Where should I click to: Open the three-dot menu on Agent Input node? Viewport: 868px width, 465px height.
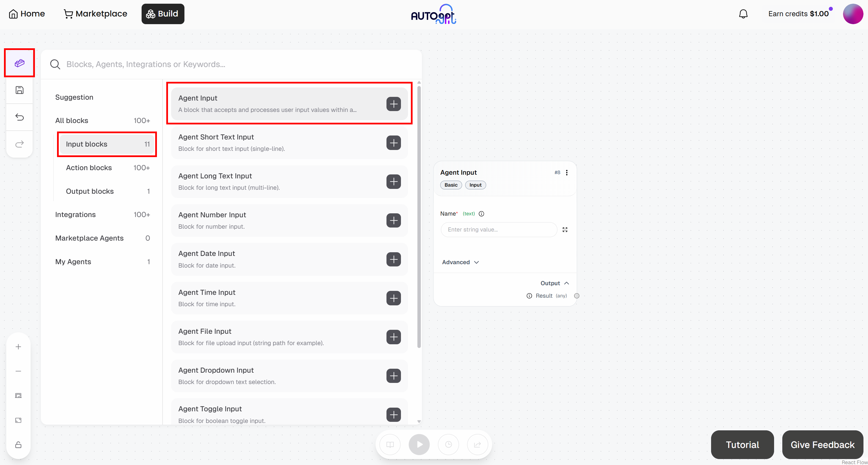tap(567, 172)
